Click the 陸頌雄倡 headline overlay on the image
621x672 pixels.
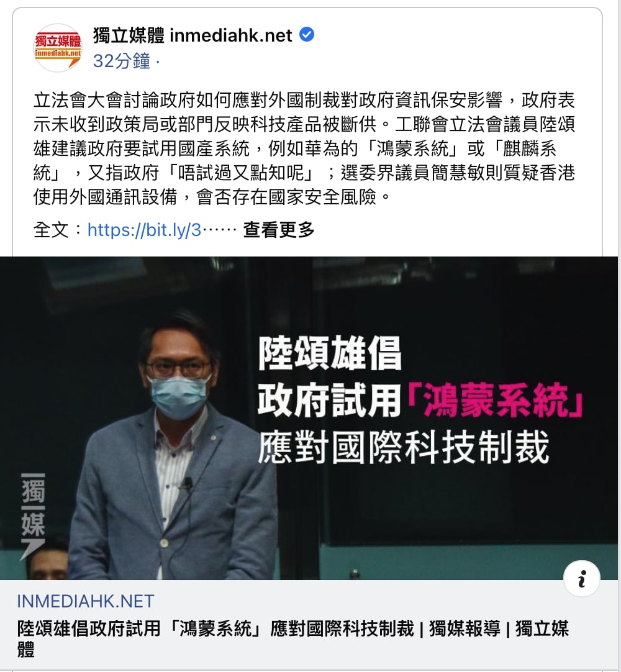[x=329, y=353]
